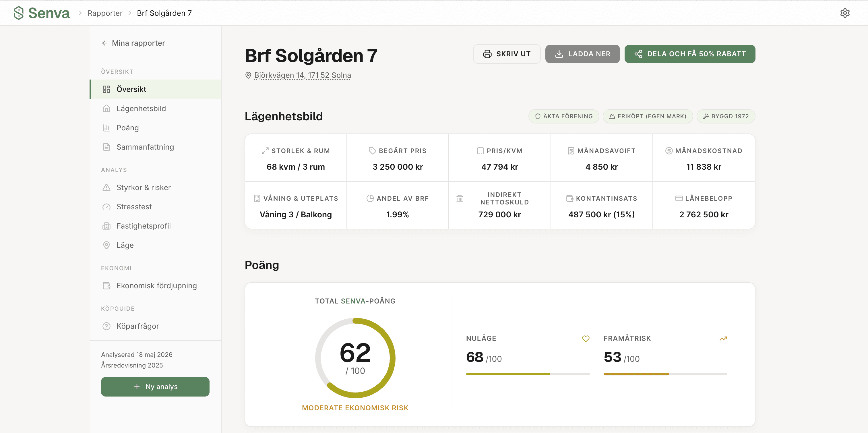
Task: Click the breadcrumb chevron after Rapporter
Action: (130, 13)
